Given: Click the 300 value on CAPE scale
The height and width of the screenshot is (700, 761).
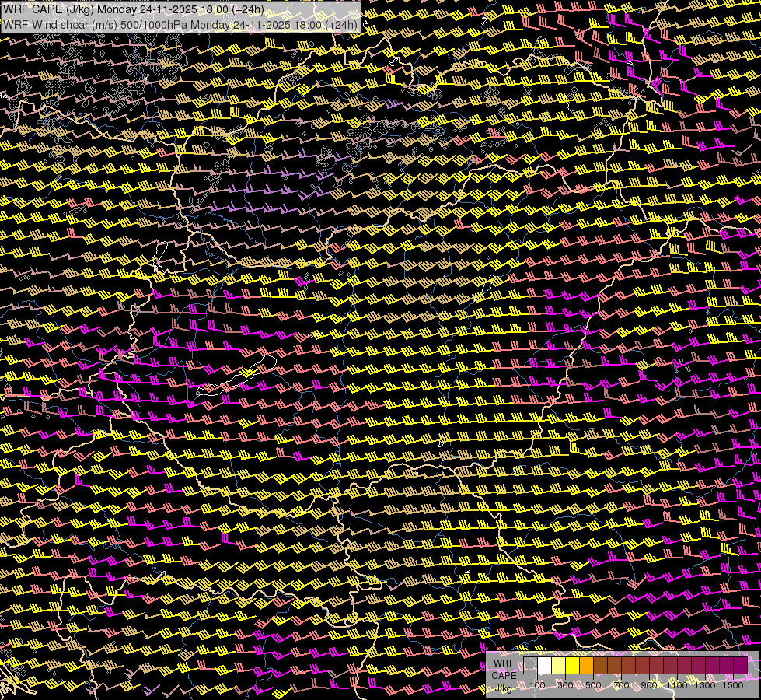Looking at the screenshot, I should tap(565, 685).
